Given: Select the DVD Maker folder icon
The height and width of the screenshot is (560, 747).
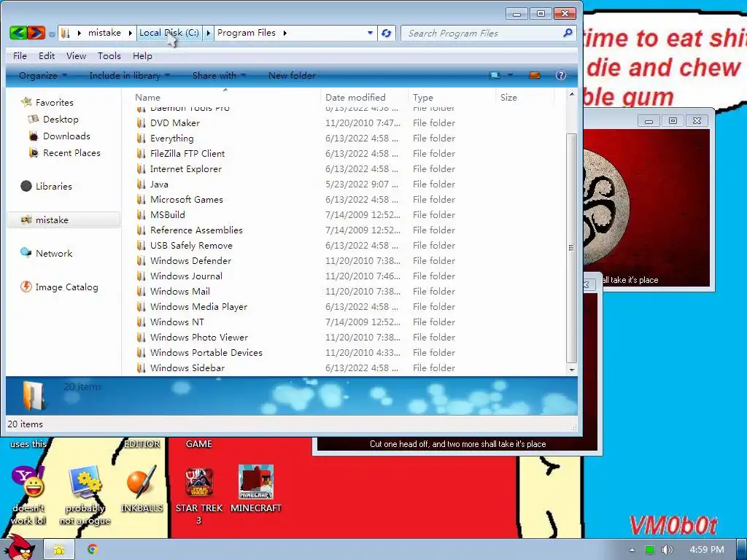Looking at the screenshot, I should (141, 122).
